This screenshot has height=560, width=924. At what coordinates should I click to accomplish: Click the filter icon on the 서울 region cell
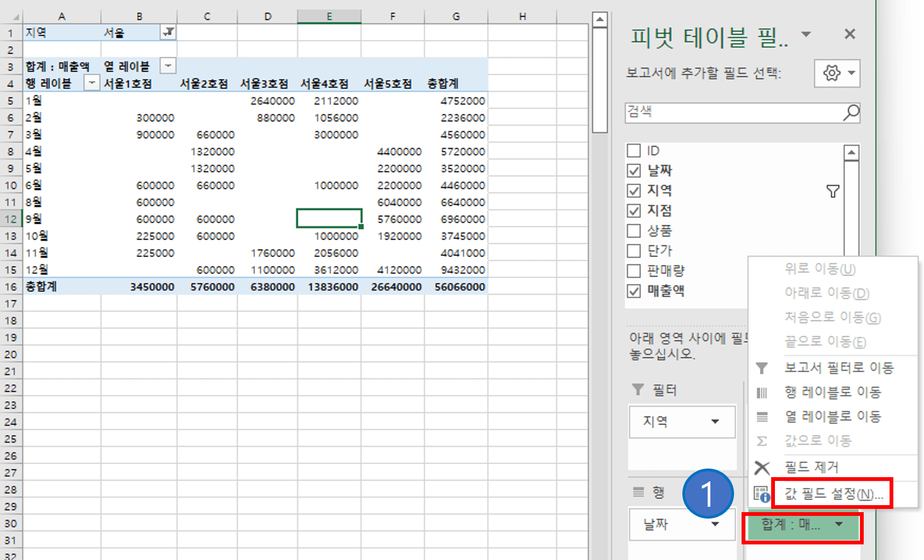[167, 32]
